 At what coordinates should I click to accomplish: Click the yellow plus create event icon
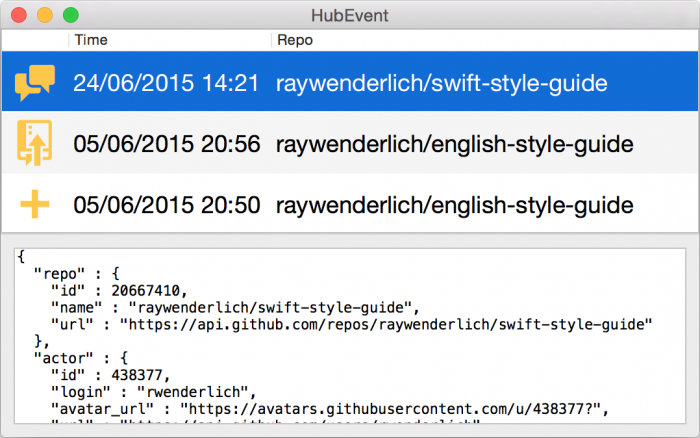point(35,206)
